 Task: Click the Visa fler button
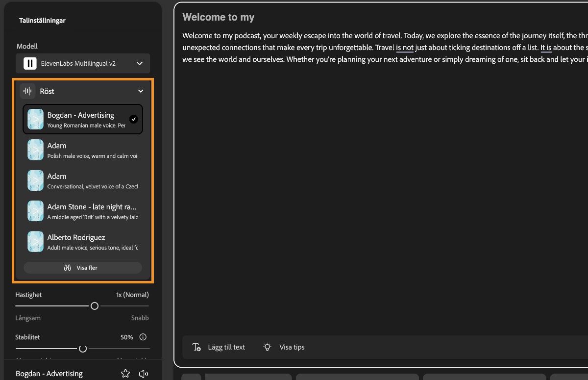pyautogui.click(x=83, y=268)
